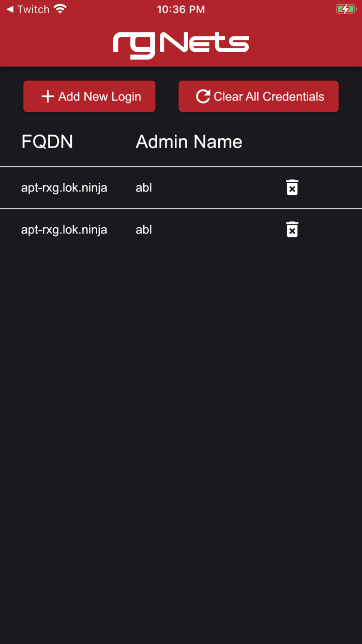This screenshot has height=644, width=362.
Task: Tap the clock showing 10:36 PM
Action: 180,8
